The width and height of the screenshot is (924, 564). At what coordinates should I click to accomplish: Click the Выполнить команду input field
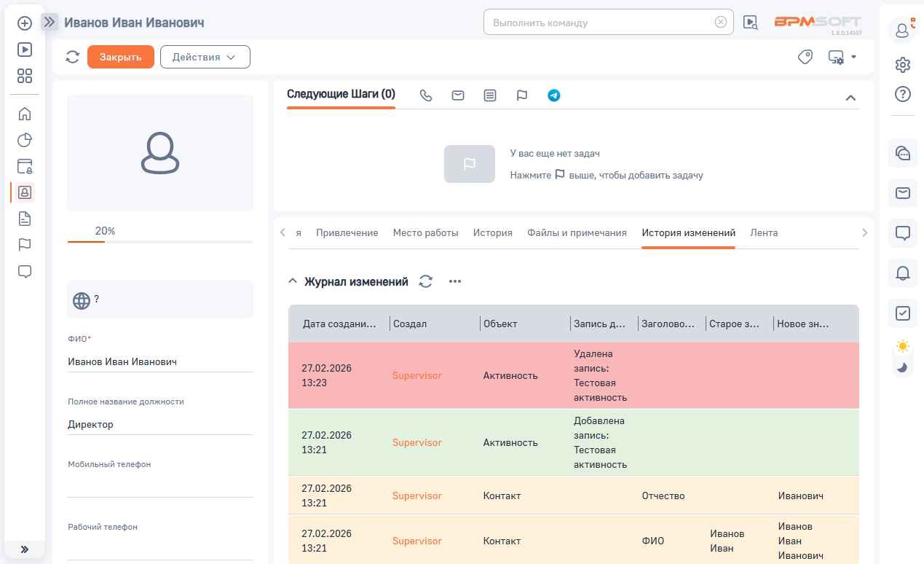click(601, 22)
